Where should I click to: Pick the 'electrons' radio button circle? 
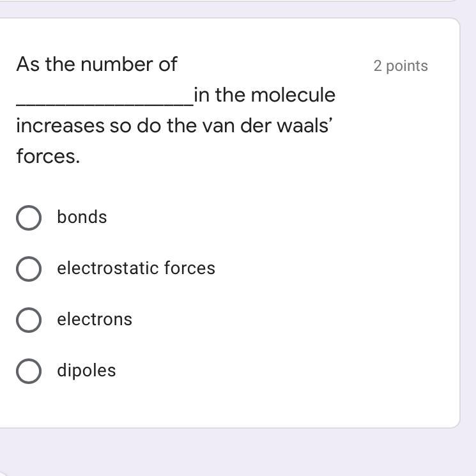(x=29, y=320)
